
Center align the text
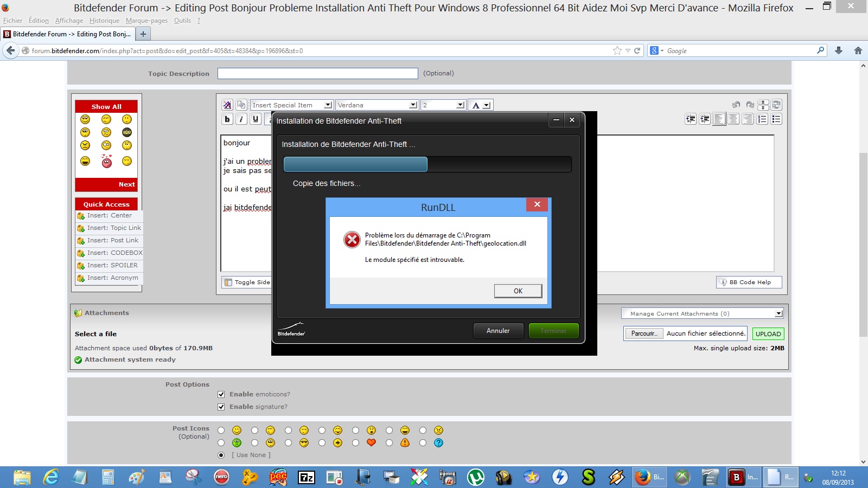coord(733,119)
